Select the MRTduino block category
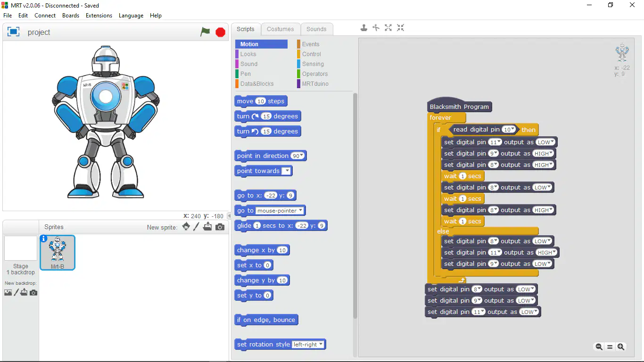This screenshot has height=362, width=644. [315, 84]
